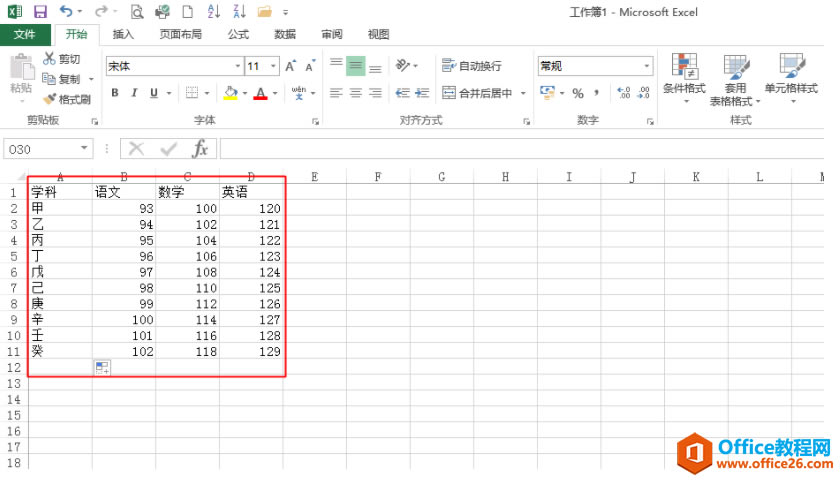
Task: Open Print Preview from the quick toolbar
Action: 137,11
